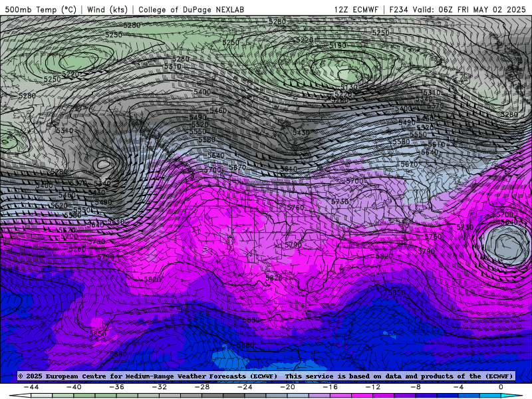
Task: Click the -16 color bar label
Action: (330, 387)
